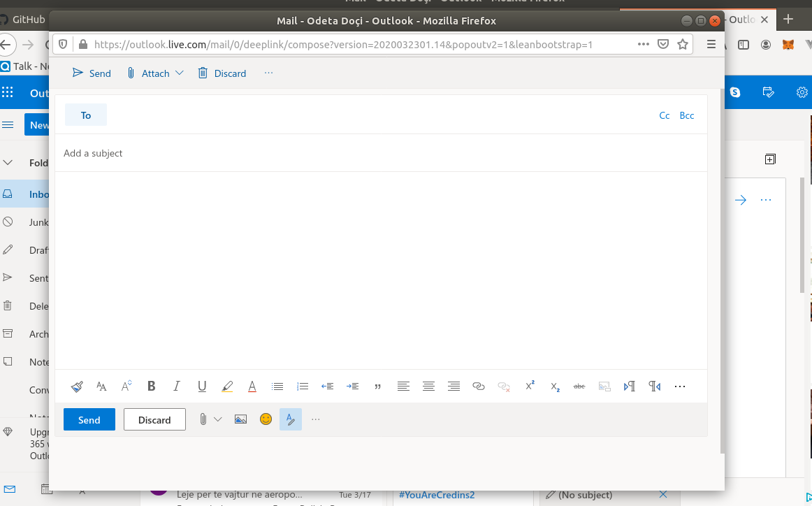The image size is (812, 506).
Task: Click the blue Send button
Action: pyautogui.click(x=89, y=419)
